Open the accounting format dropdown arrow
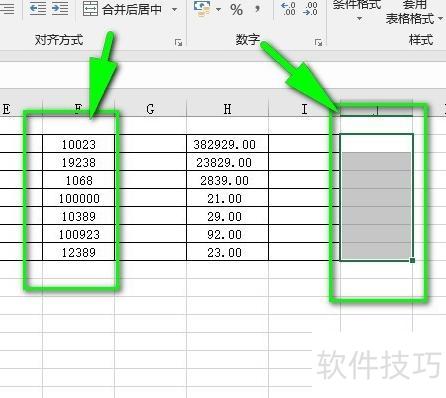This screenshot has width=446, height=398. pyautogui.click(x=218, y=9)
